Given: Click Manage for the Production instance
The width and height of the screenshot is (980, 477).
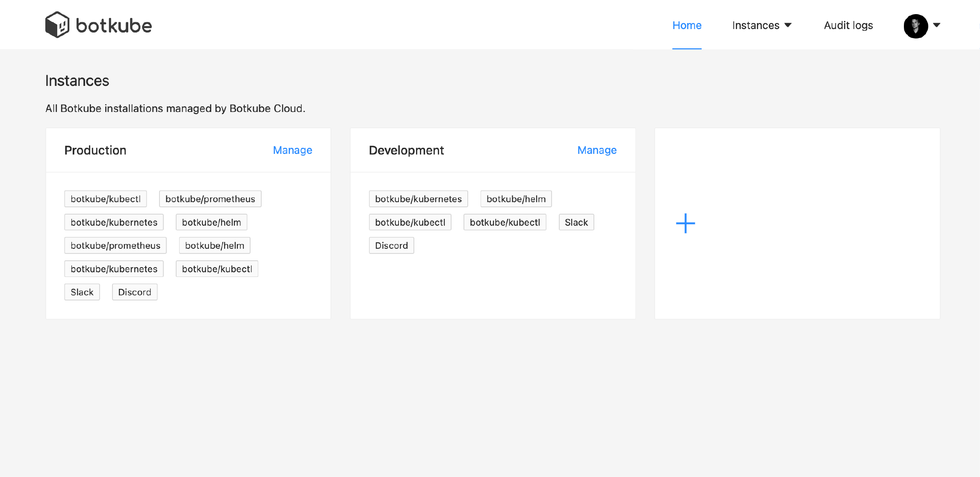Looking at the screenshot, I should [x=292, y=150].
